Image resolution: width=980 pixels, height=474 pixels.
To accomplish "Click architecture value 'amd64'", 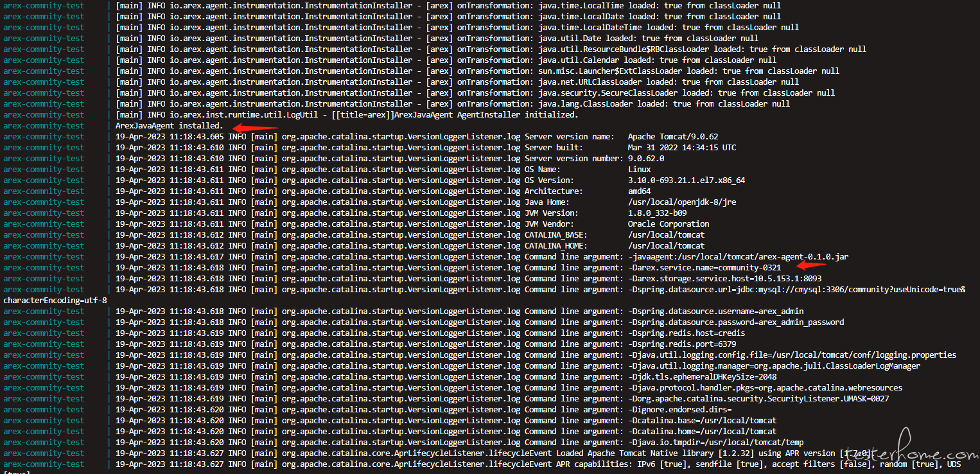I will point(639,191).
